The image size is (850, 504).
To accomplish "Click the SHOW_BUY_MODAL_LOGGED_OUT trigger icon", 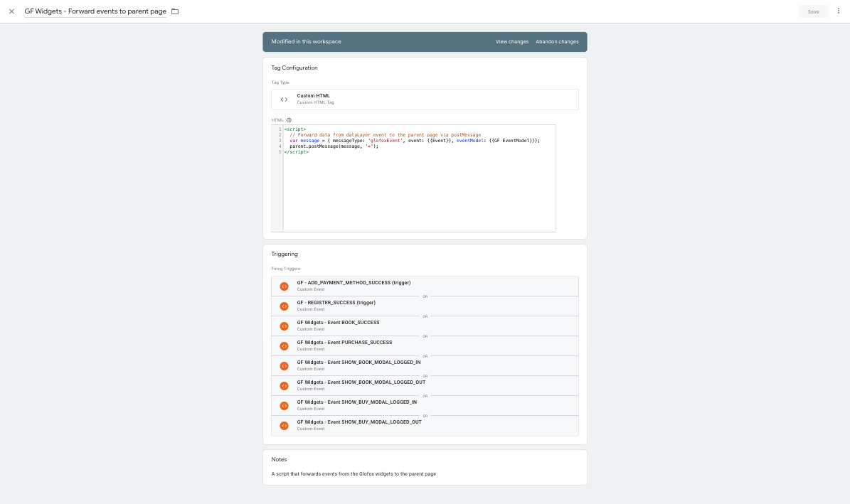I will tap(284, 426).
